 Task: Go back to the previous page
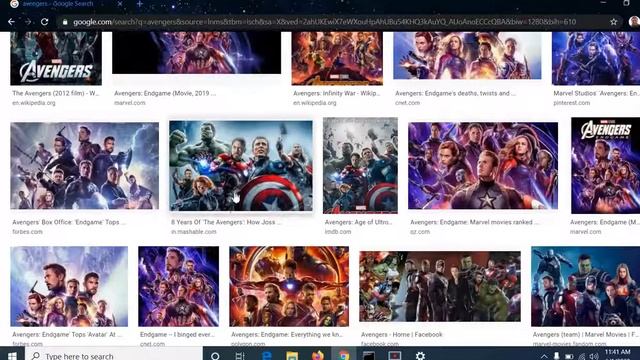tap(11, 22)
